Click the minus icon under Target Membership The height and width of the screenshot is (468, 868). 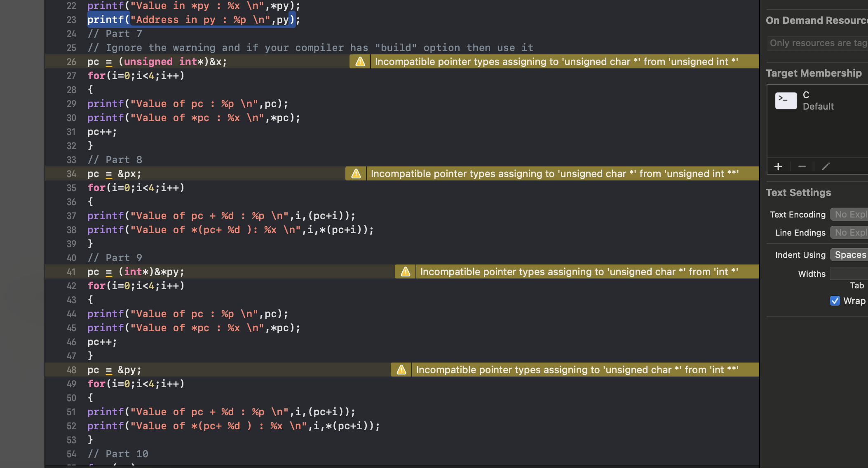802,166
